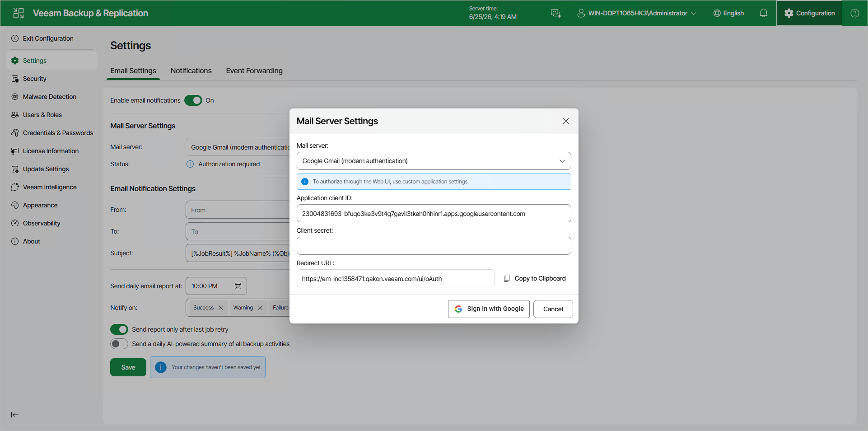Toggle Enable email notifications switch
Screen dimensions: 868x431
coord(193,100)
